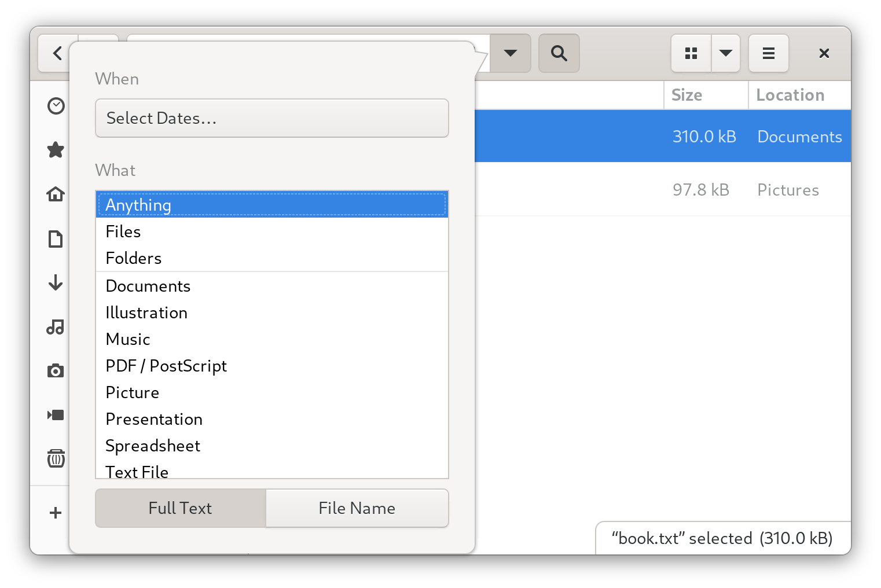The image size is (881, 588).
Task: Open Videos folder in sidebar
Action: [56, 415]
